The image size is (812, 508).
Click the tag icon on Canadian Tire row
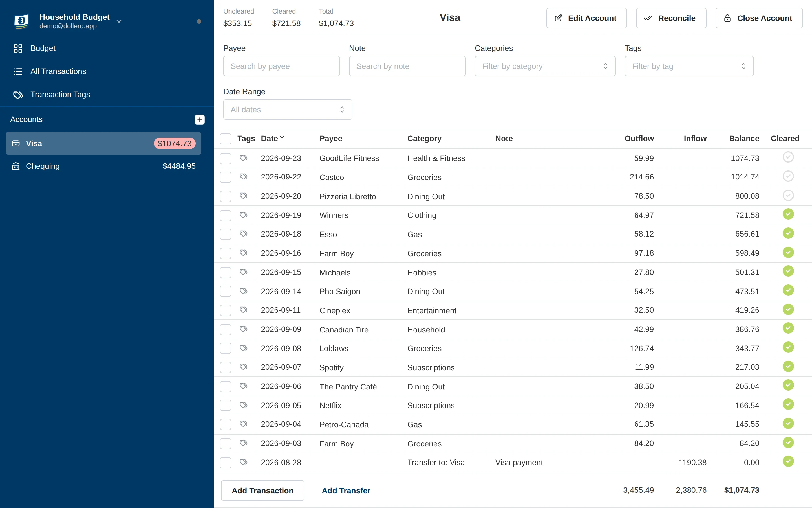(244, 329)
